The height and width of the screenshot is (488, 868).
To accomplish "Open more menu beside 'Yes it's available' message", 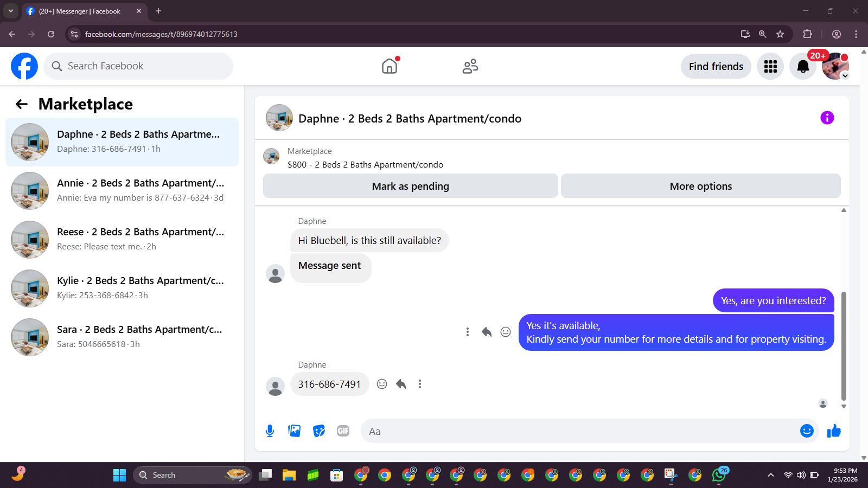I will (x=468, y=332).
